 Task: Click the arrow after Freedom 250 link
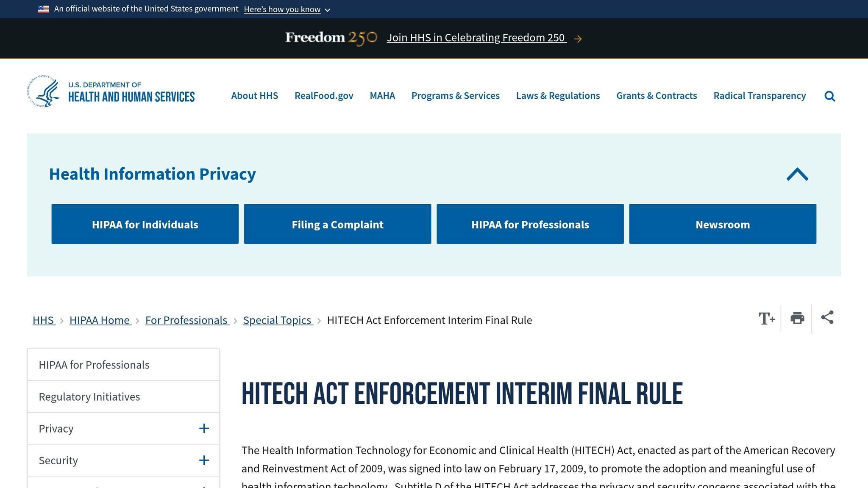point(578,39)
